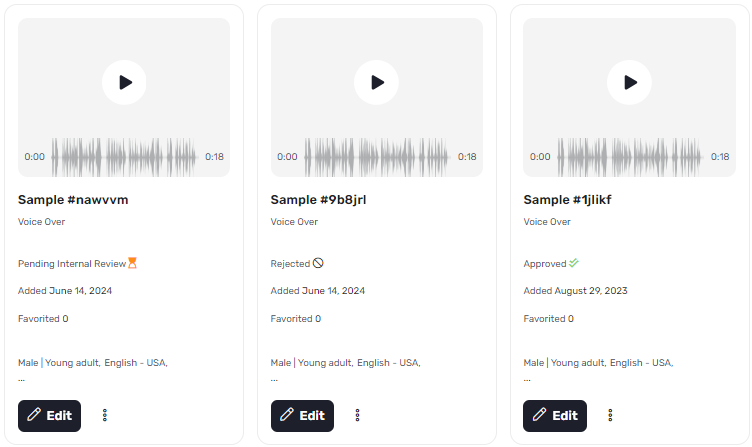Screen dimensions: 752x447
Task: Edit Sample #9b8jrl
Action: 302,416
